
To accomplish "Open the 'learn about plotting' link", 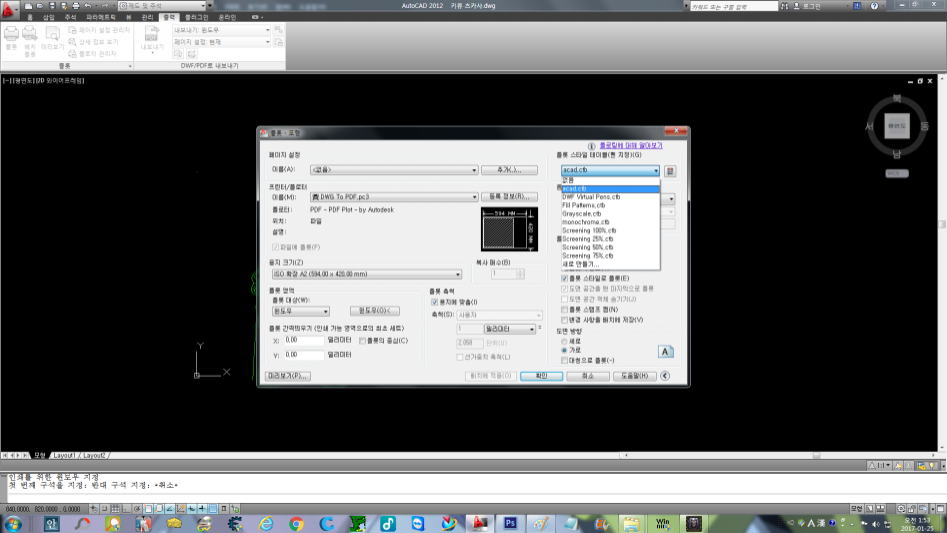I will point(631,145).
